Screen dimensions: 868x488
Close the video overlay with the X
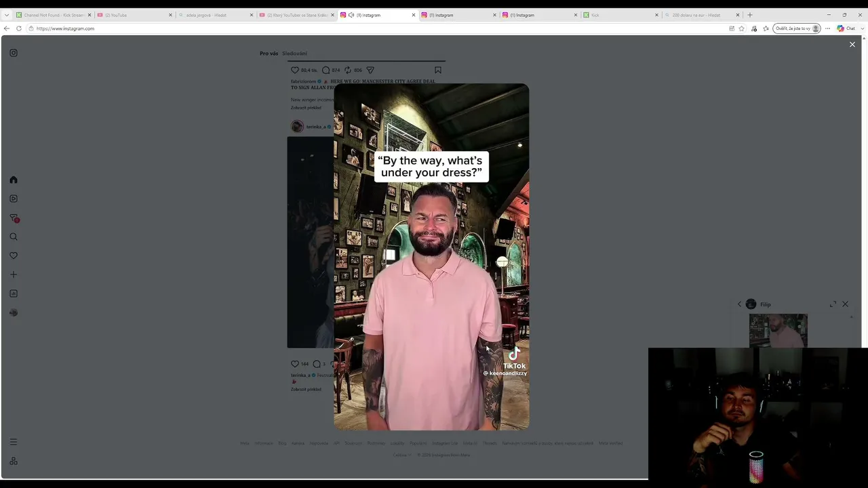click(852, 45)
